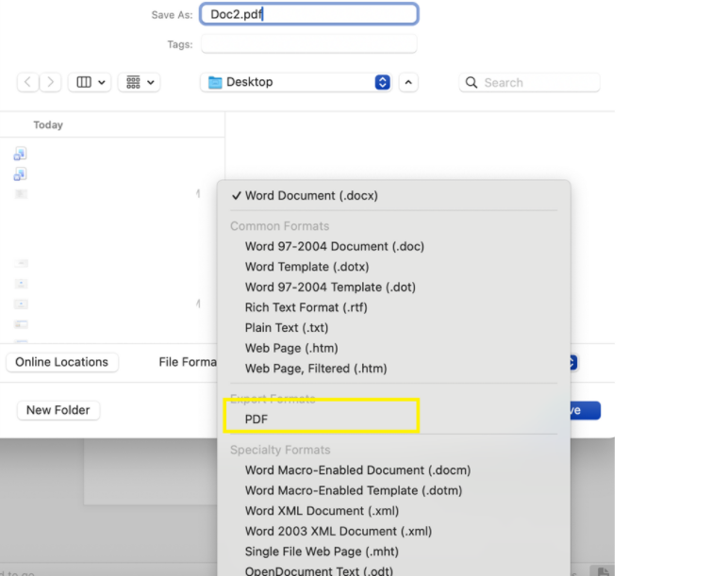Choose Word 2003 XML Document (.xml)
Image resolution: width=728 pixels, height=576 pixels.
(x=394, y=532)
